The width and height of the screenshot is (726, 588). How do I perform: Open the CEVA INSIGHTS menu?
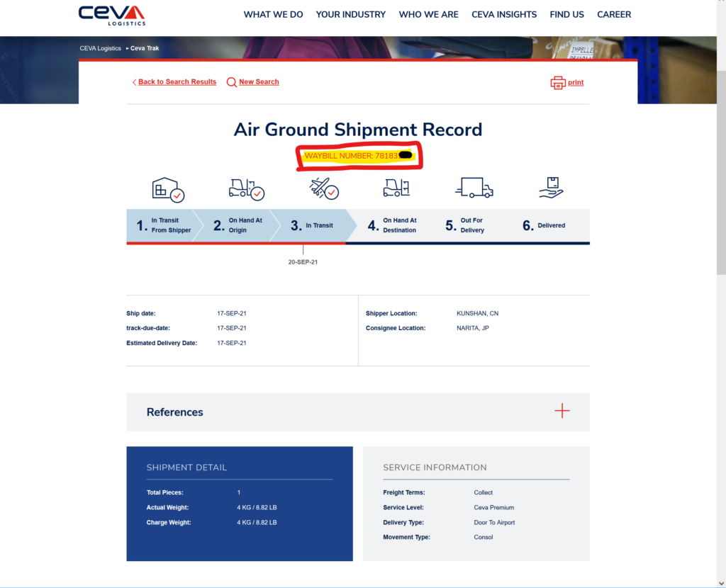(x=504, y=15)
